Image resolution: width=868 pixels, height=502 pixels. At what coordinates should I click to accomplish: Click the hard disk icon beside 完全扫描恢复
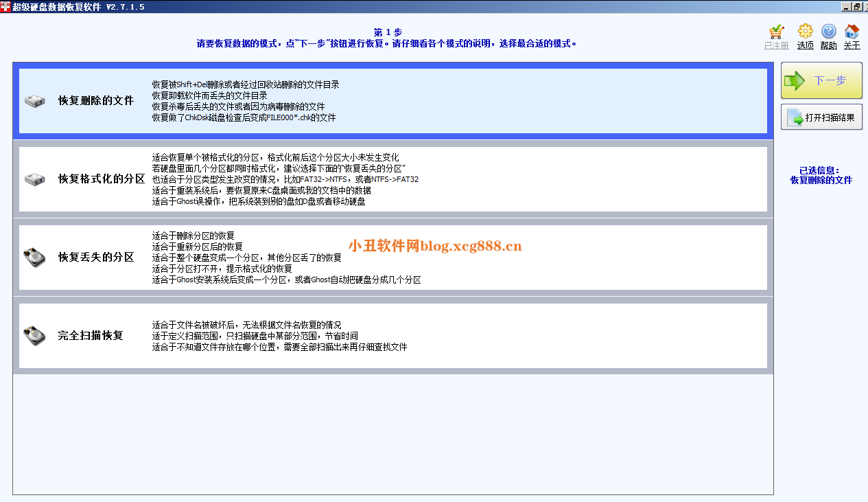tap(35, 336)
